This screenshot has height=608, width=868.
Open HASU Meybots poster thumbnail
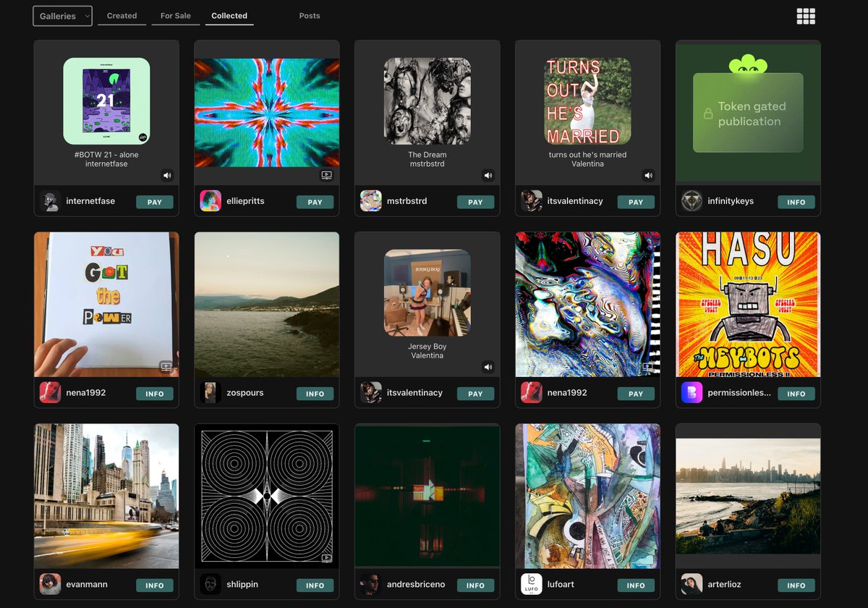pos(748,304)
